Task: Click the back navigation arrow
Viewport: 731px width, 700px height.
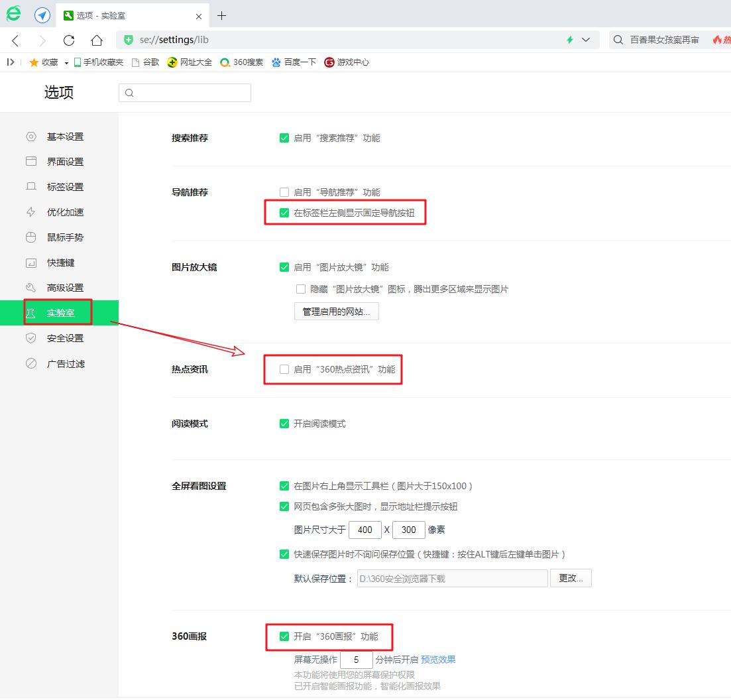Action: click(15, 40)
